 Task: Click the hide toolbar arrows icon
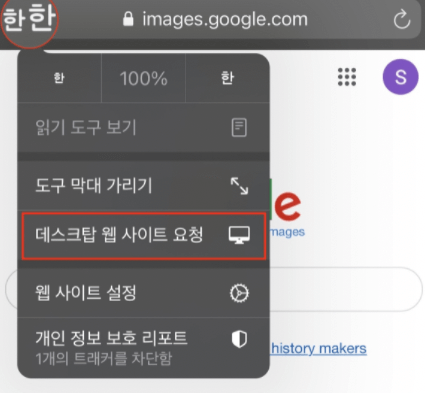click(239, 186)
